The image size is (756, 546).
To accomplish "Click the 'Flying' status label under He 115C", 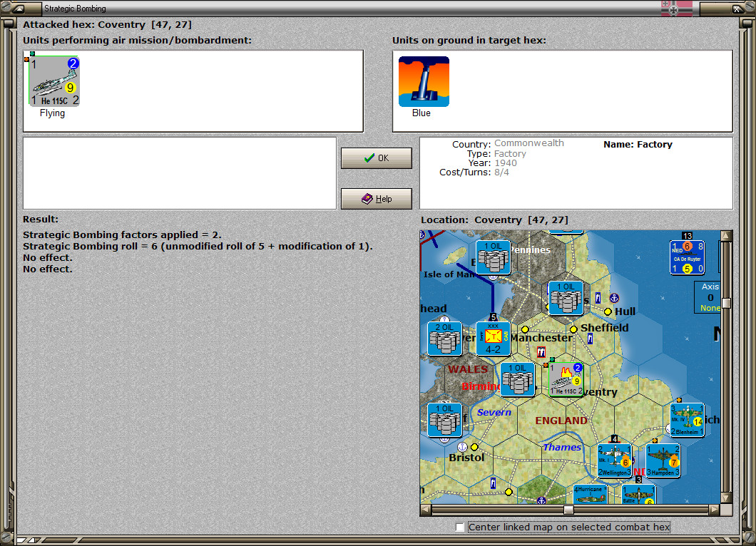I will [52, 113].
